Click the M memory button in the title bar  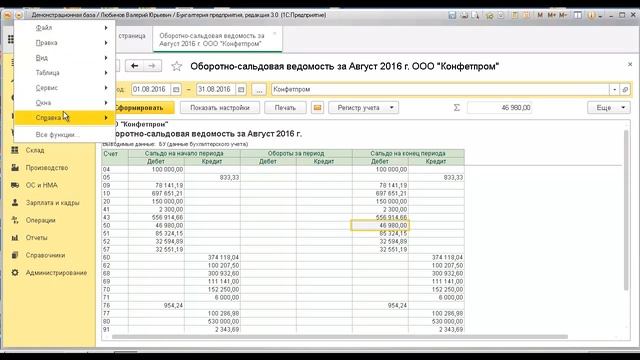click(x=540, y=15)
